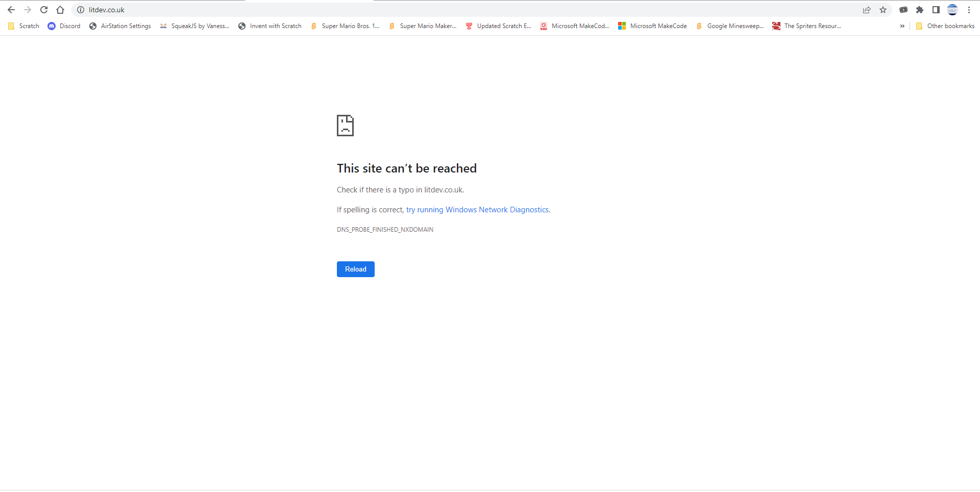Click the share icon in the toolbar
This screenshot has height=492, width=980.
[867, 10]
